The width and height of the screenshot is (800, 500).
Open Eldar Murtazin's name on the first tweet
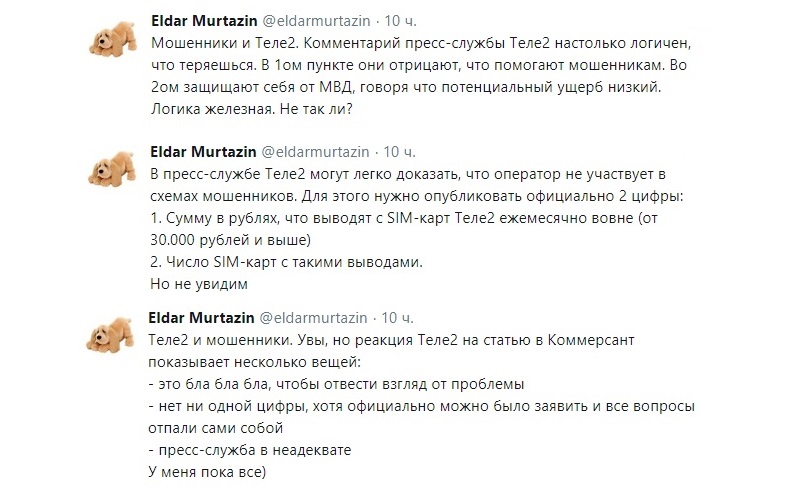pos(199,19)
